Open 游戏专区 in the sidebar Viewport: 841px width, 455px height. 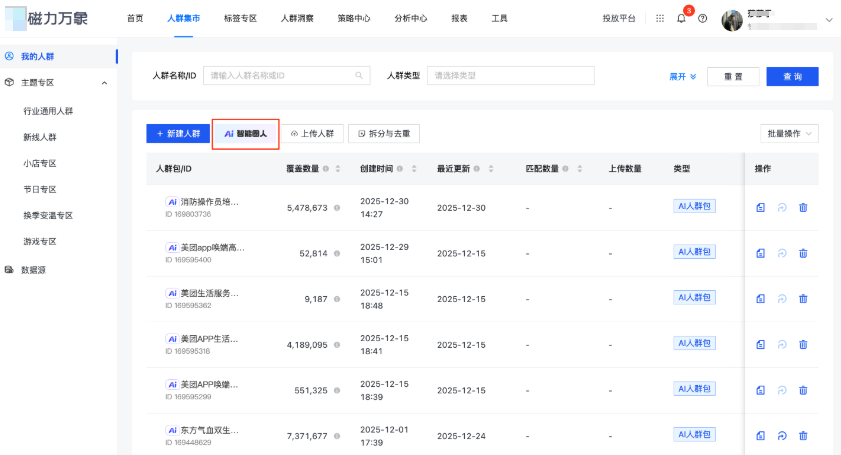coord(40,242)
